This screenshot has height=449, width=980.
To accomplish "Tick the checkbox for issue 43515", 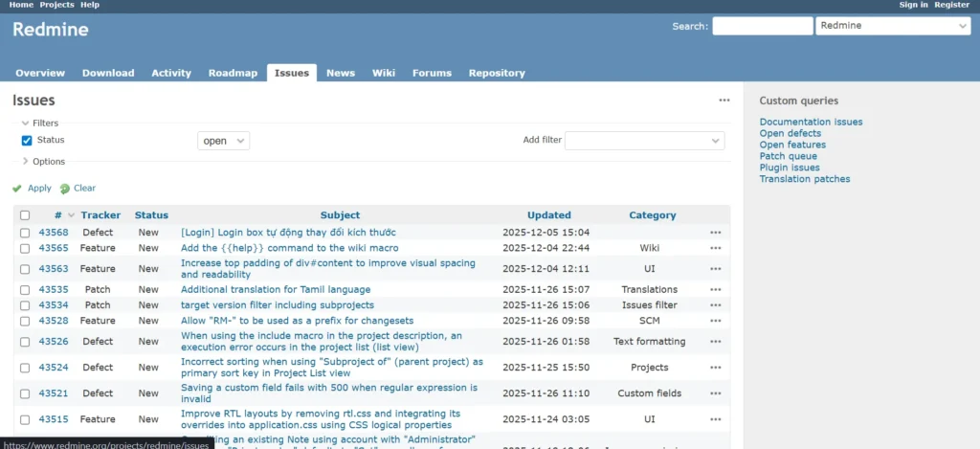I will (24, 419).
